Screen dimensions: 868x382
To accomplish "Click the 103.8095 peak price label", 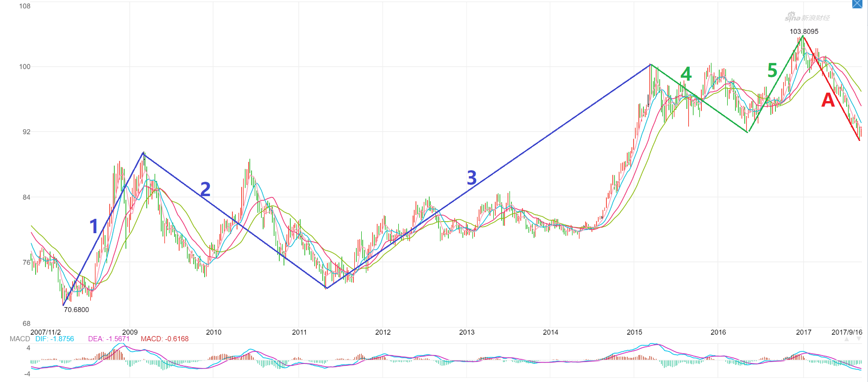I will [x=804, y=32].
